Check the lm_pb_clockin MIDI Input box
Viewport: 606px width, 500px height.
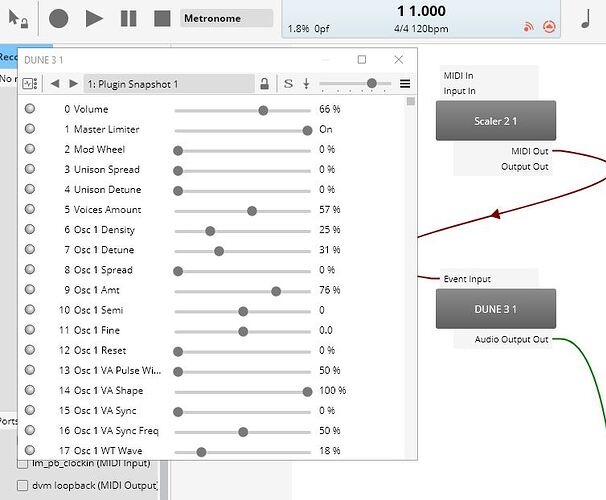[x=23, y=463]
